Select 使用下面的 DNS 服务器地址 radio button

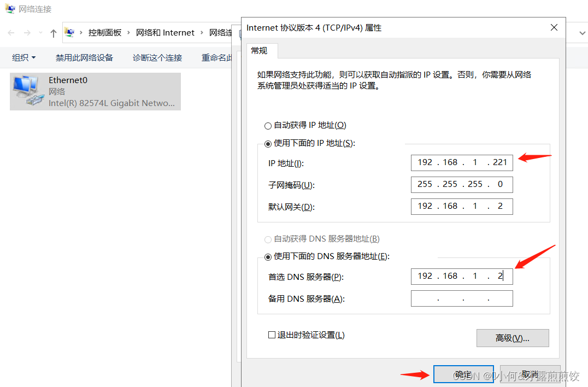click(x=268, y=257)
